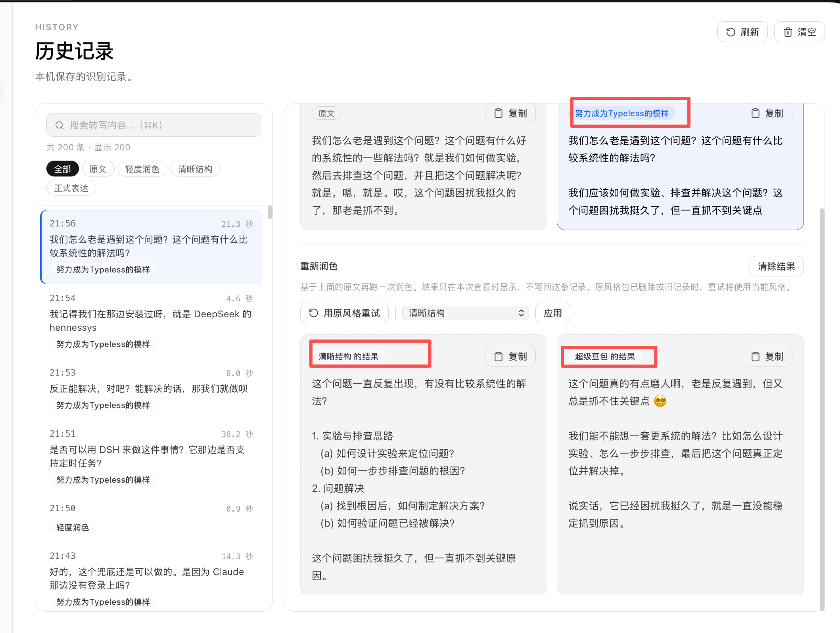Focus the 搜索转写内容 search field
The height and width of the screenshot is (633, 840).
tap(154, 125)
